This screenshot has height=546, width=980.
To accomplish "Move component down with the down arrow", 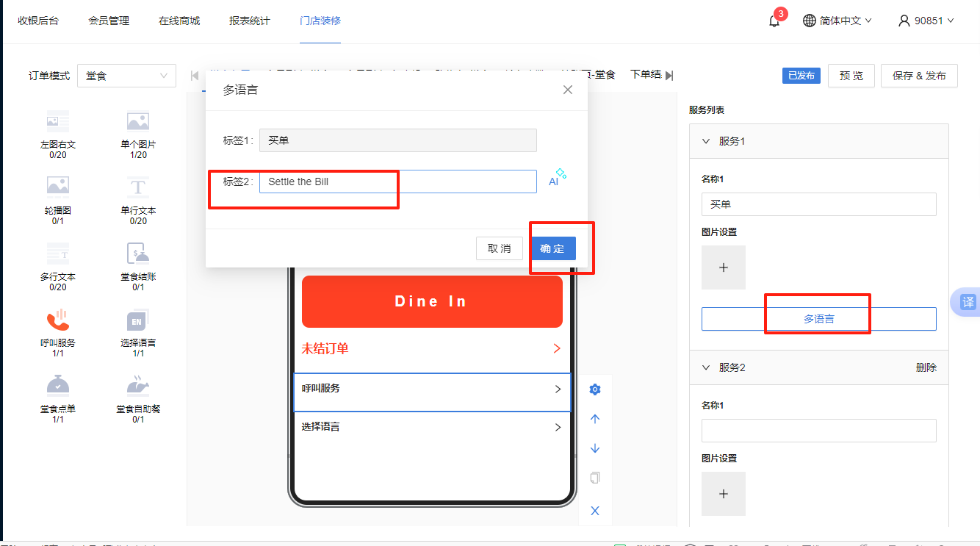I will click(595, 448).
